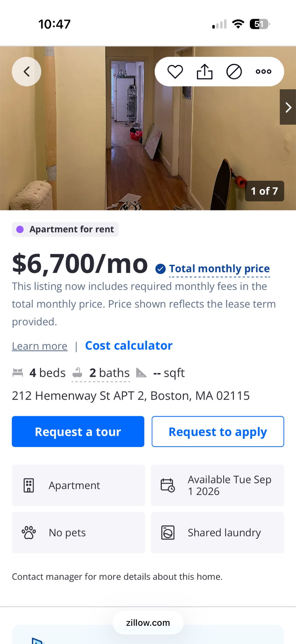Open the photo gallery from 1 of 7 badge

point(264,191)
